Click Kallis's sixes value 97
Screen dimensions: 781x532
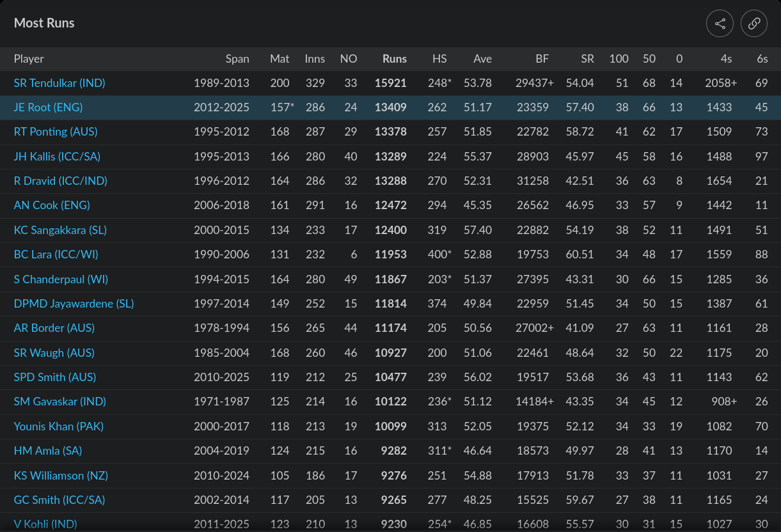click(x=761, y=157)
